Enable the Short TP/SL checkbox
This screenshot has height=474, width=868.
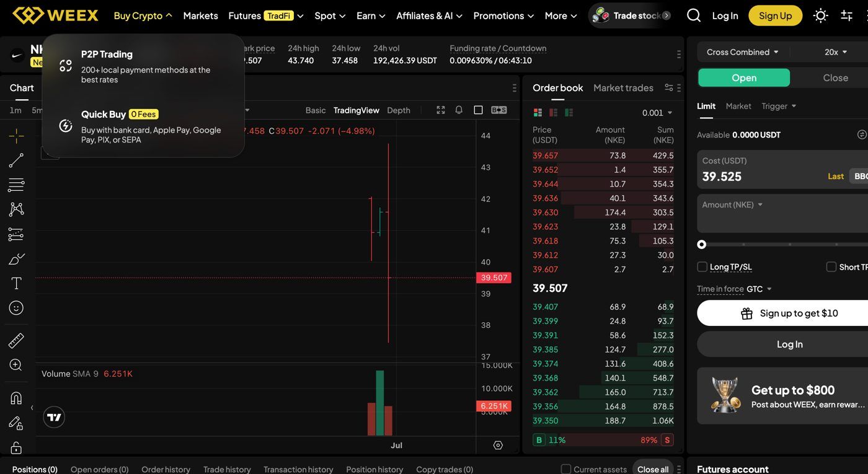point(831,267)
